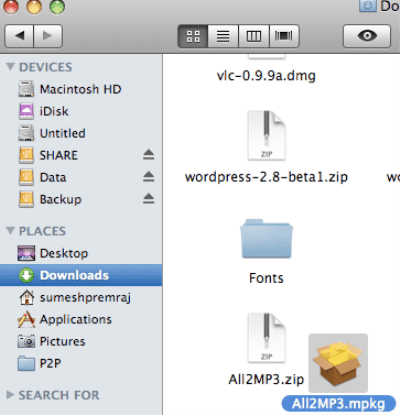Select the All2MP3.mpkg package icon
This screenshot has width=400, height=415.
pyautogui.click(x=338, y=363)
